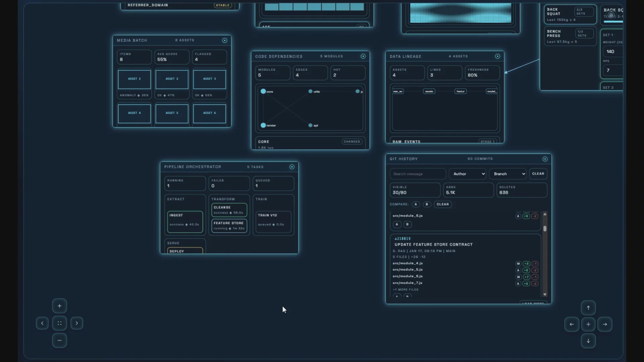Click Clear button next to Branch filter
644x362 pixels.
(x=538, y=174)
